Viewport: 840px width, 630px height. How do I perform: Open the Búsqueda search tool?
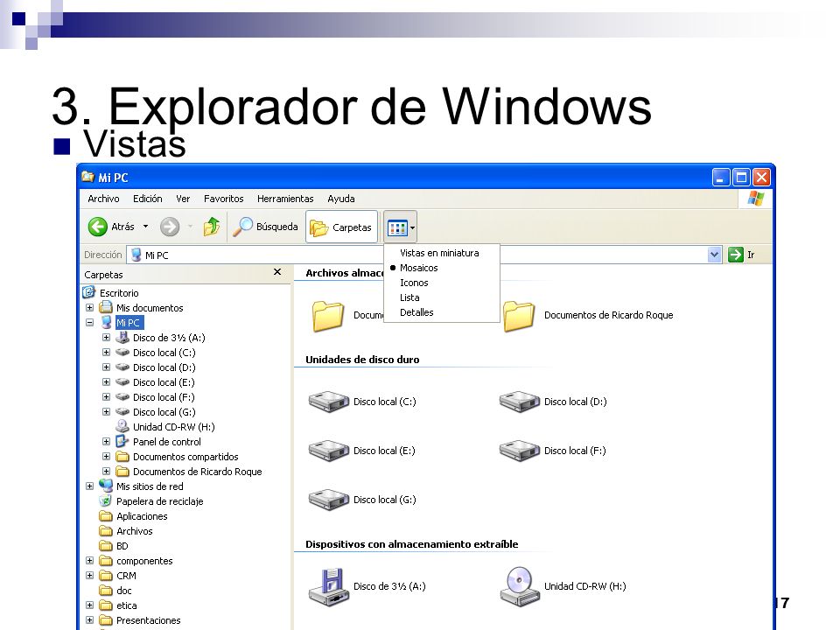265,227
